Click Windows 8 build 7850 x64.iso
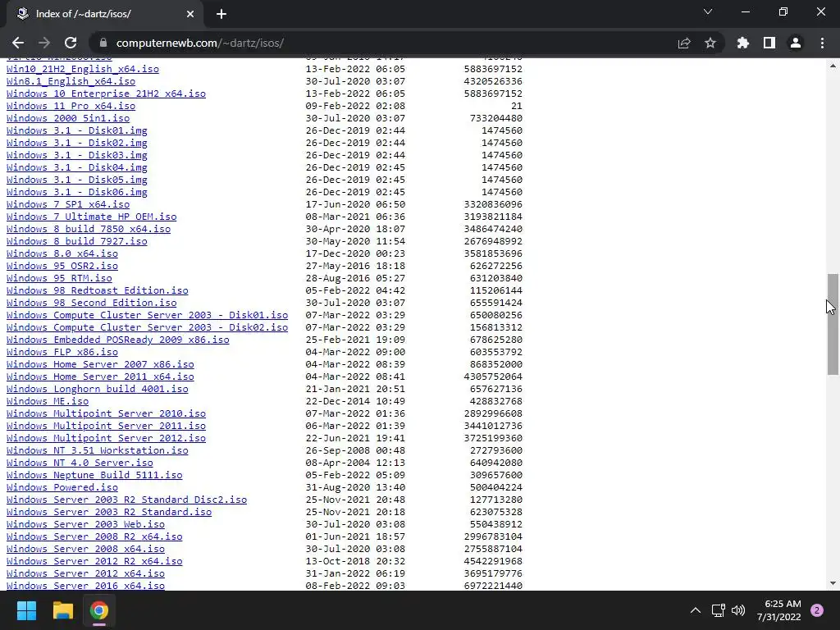Viewport: 840px width, 630px height. [x=89, y=230]
